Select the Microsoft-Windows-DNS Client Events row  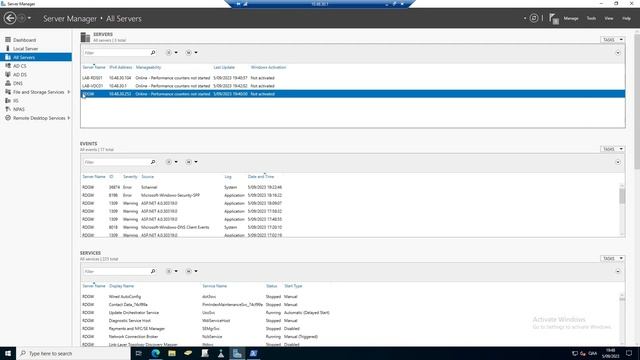(x=350, y=227)
